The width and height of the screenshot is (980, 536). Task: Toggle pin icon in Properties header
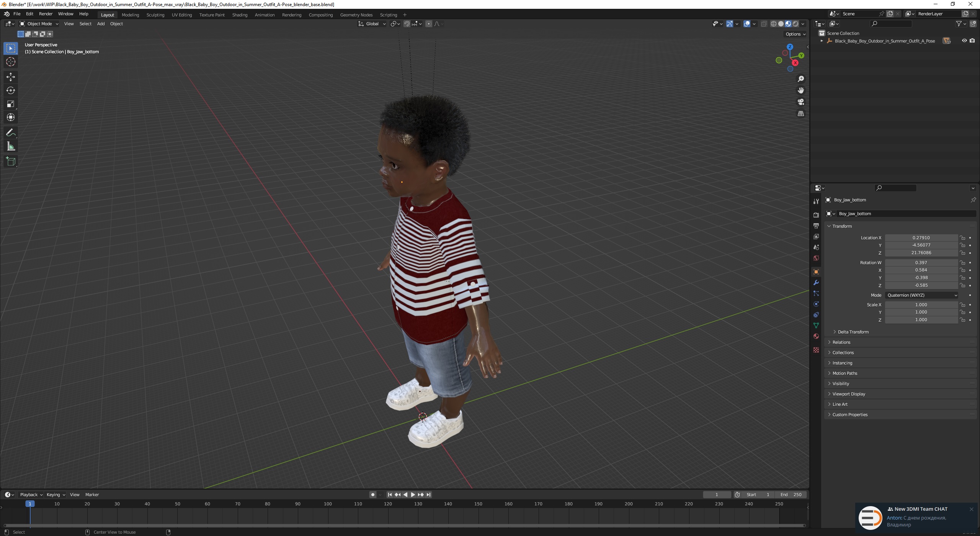click(x=973, y=200)
